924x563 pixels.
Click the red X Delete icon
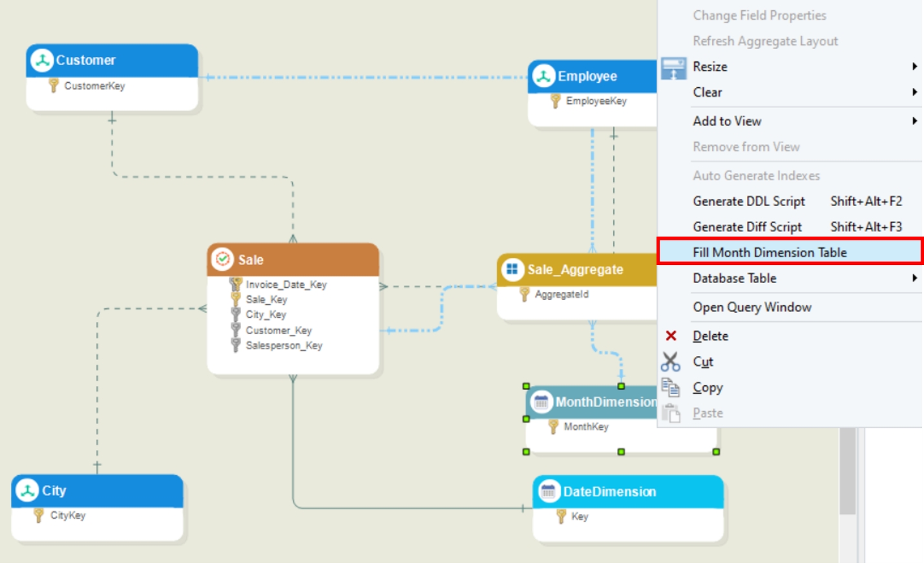click(671, 335)
